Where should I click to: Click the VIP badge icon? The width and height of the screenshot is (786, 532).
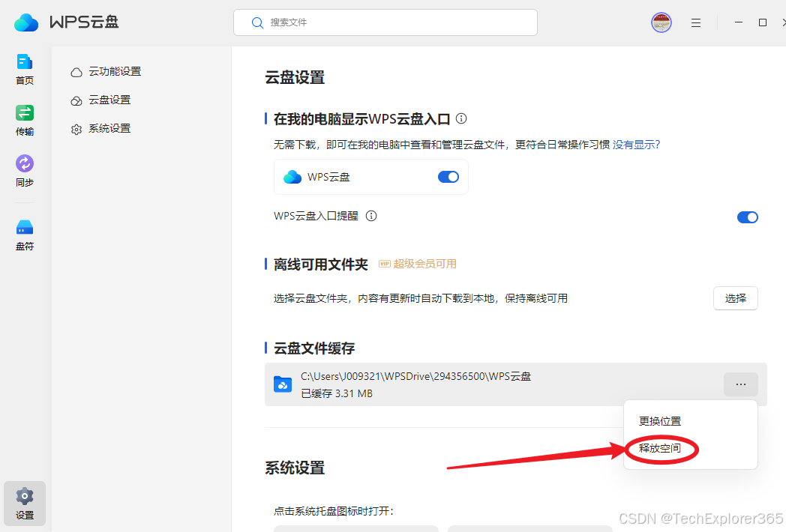[385, 264]
